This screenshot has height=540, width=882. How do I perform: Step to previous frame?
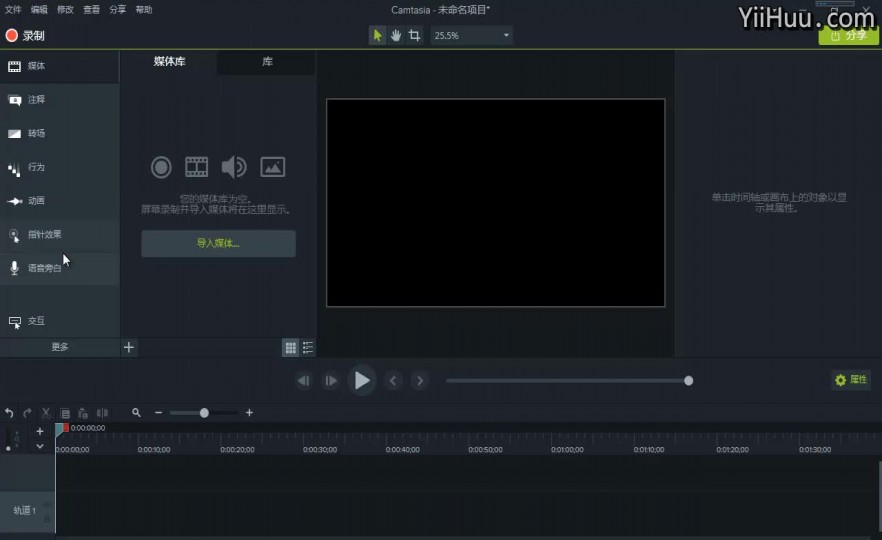click(304, 381)
